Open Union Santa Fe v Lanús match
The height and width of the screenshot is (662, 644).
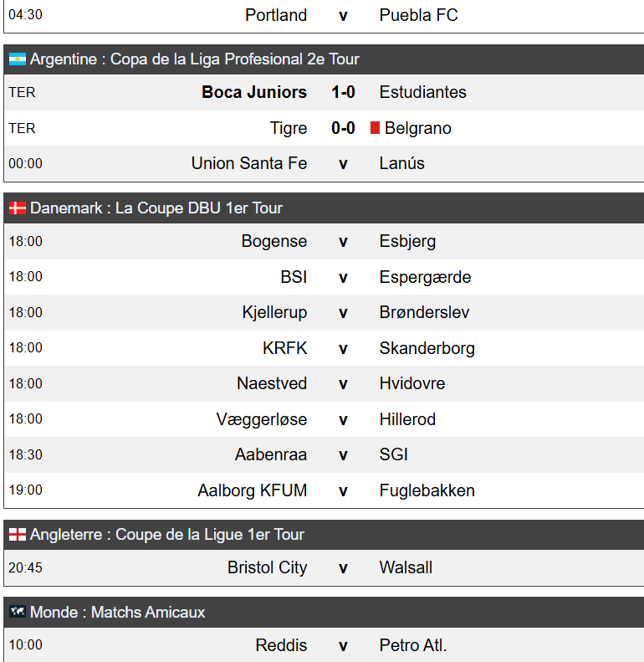pyautogui.click(x=324, y=163)
